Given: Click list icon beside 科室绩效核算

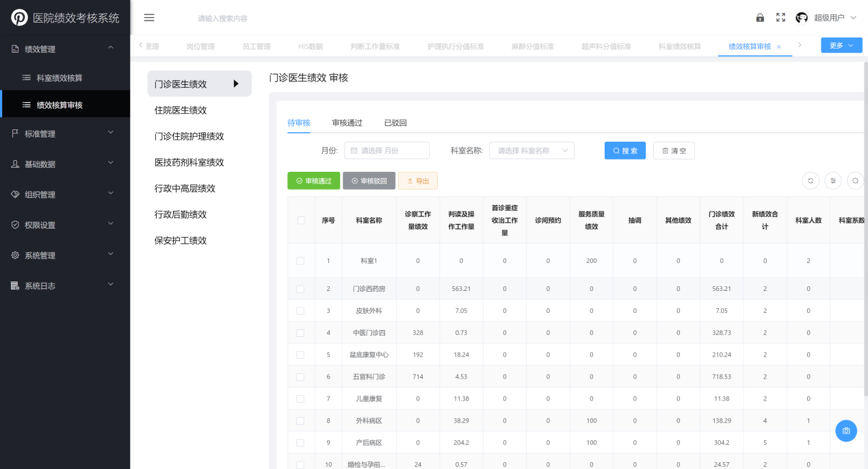Looking at the screenshot, I should coord(26,78).
